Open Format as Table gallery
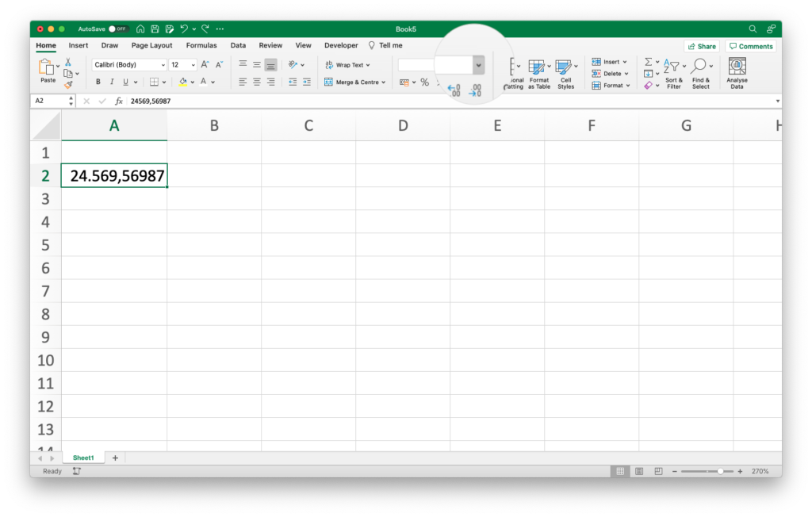 coord(539,74)
